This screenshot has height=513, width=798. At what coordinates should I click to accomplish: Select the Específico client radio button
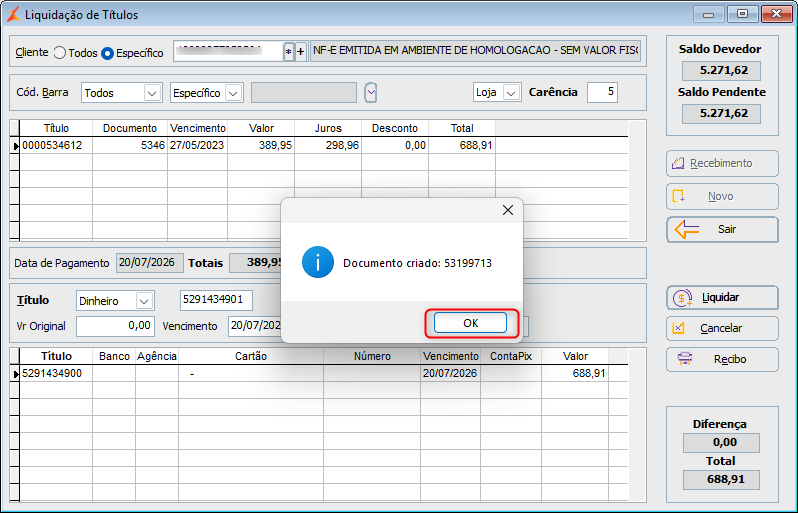tap(107, 53)
